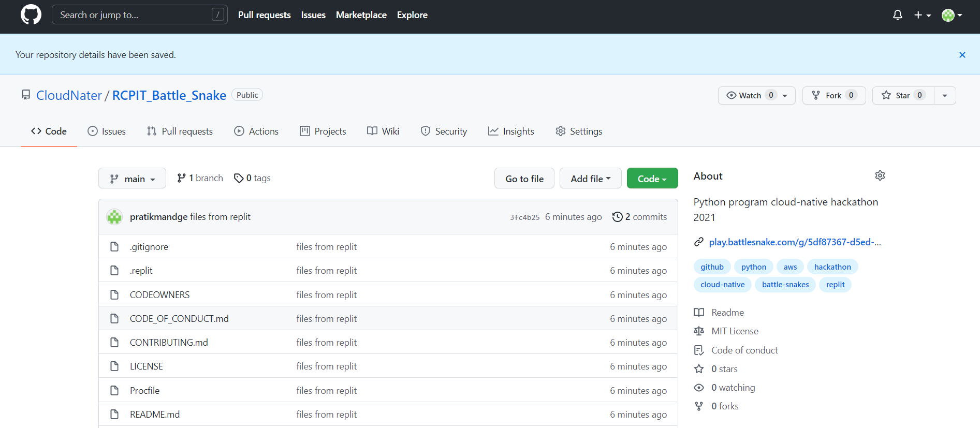Open README.md file
The height and width of the screenshot is (428, 980).
tap(155, 415)
